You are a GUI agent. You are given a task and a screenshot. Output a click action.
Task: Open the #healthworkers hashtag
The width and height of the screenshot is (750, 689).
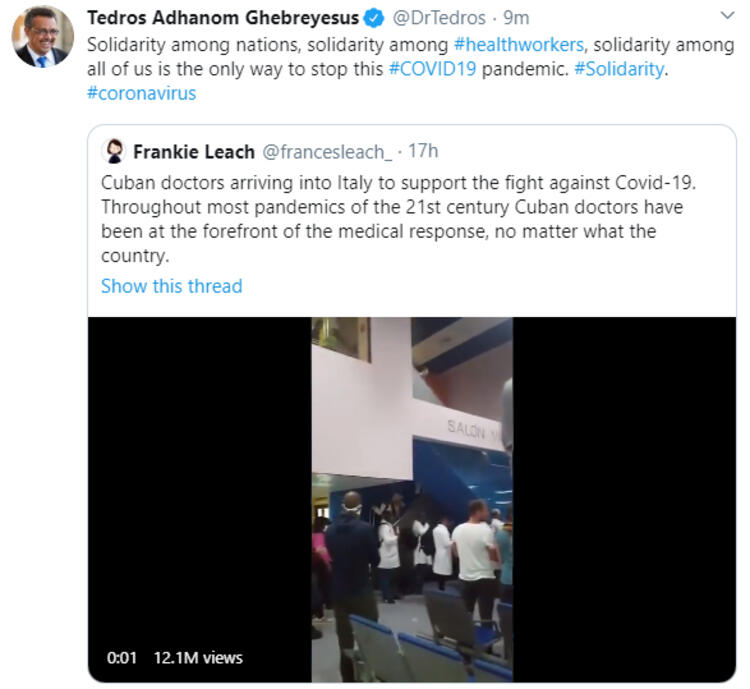pyautogui.click(x=518, y=45)
